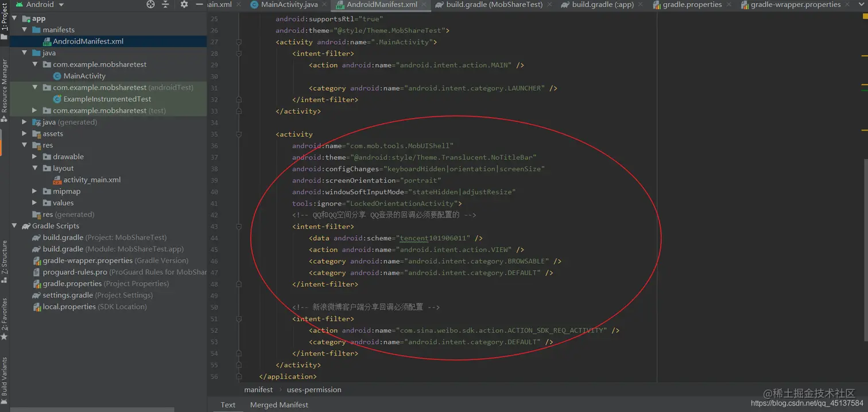The image size is (868, 412).
Task: Open the Android project view dropdown
Action: (40, 5)
